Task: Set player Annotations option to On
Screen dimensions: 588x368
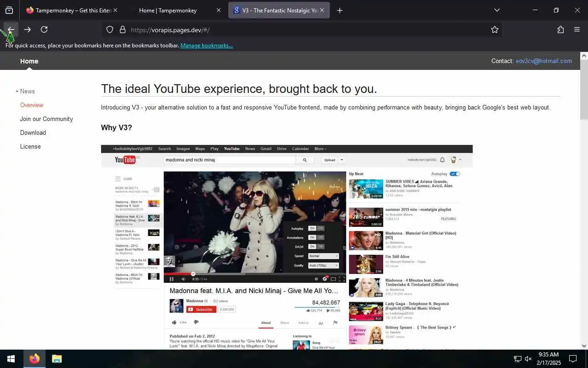Action: click(312, 237)
